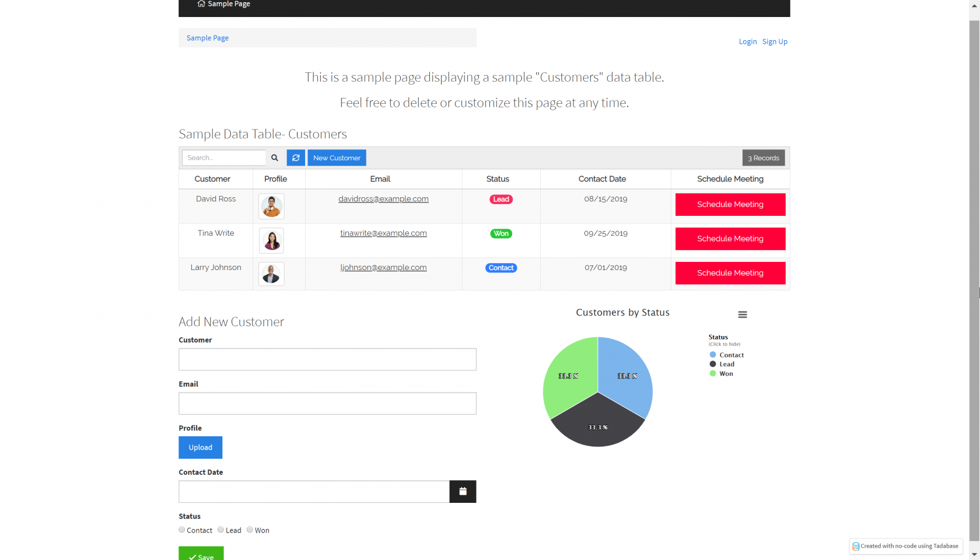Screen dimensions: 980x560
Task: Select the Lead status radio button
Action: [220, 530]
